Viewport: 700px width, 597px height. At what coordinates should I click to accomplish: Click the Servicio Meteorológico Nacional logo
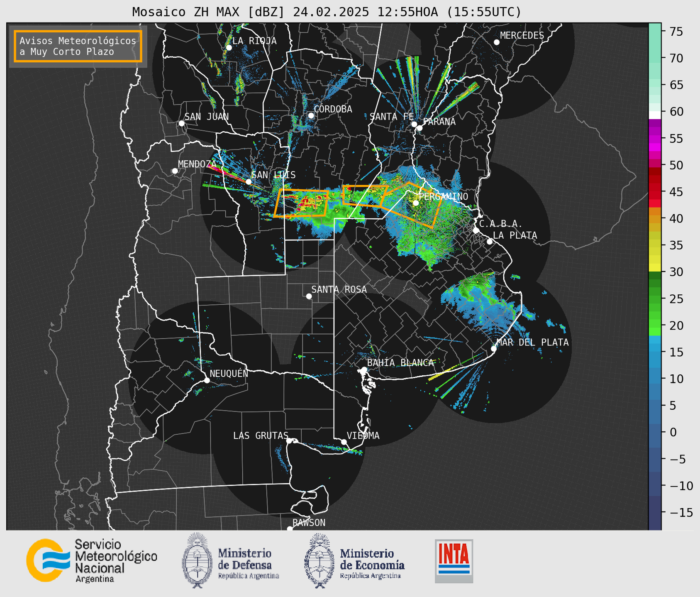tap(92, 560)
